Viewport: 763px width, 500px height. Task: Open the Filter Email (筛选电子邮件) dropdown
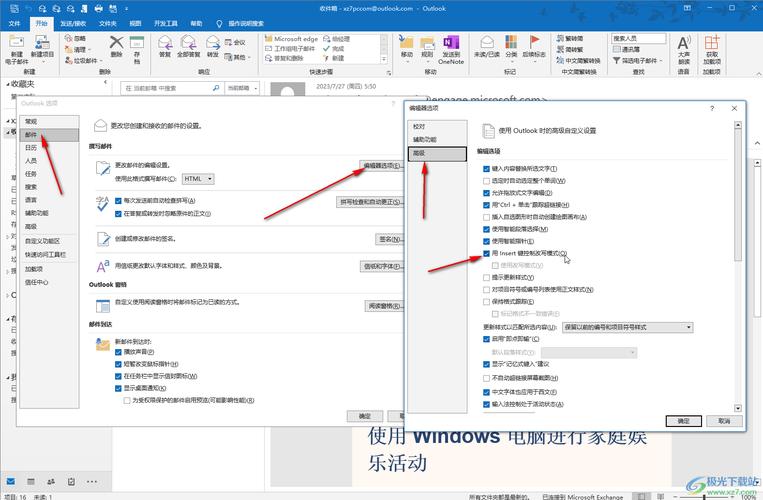tap(637, 61)
